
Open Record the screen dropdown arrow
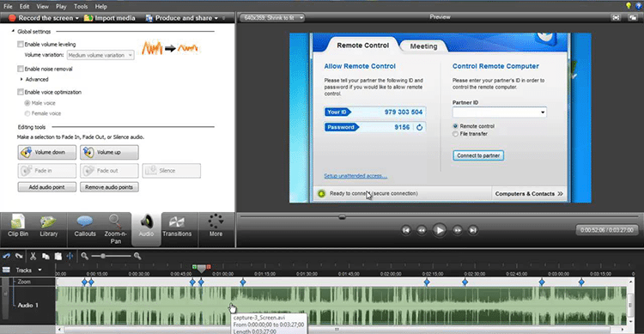pos(76,18)
